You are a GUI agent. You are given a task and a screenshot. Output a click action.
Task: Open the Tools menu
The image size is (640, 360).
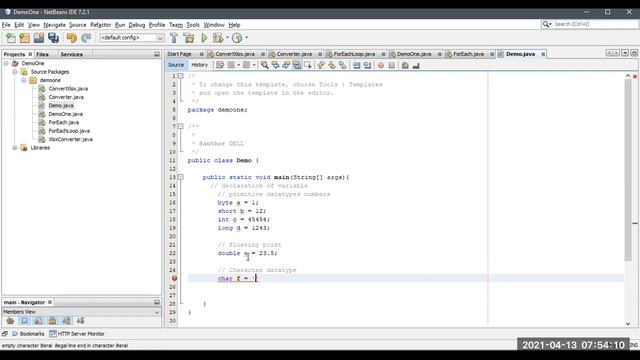pyautogui.click(x=193, y=25)
